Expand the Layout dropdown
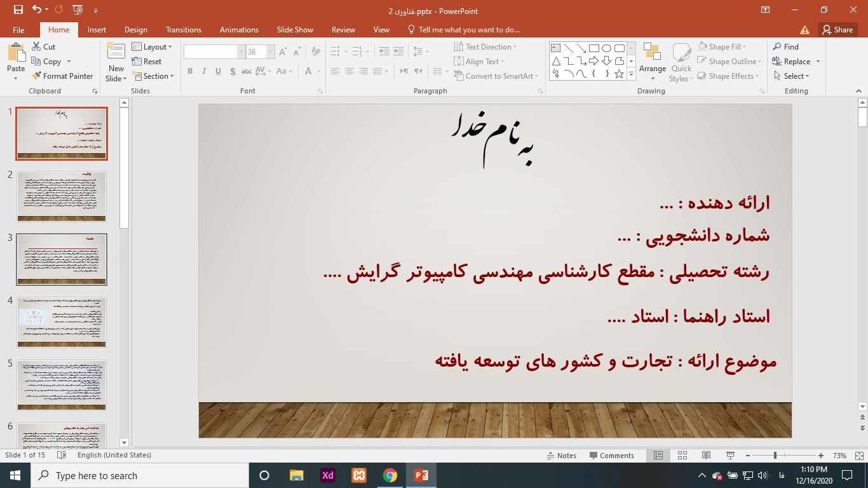The image size is (868, 488). click(x=152, y=47)
